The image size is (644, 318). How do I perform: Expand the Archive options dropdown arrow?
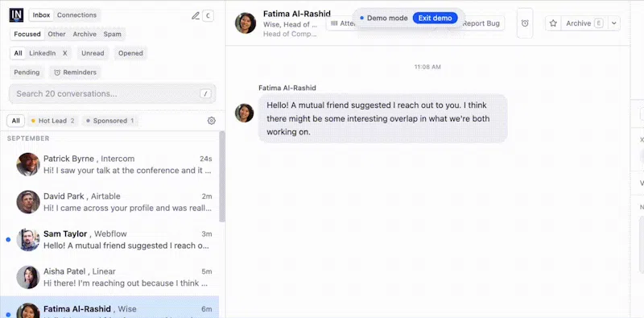[613, 23]
